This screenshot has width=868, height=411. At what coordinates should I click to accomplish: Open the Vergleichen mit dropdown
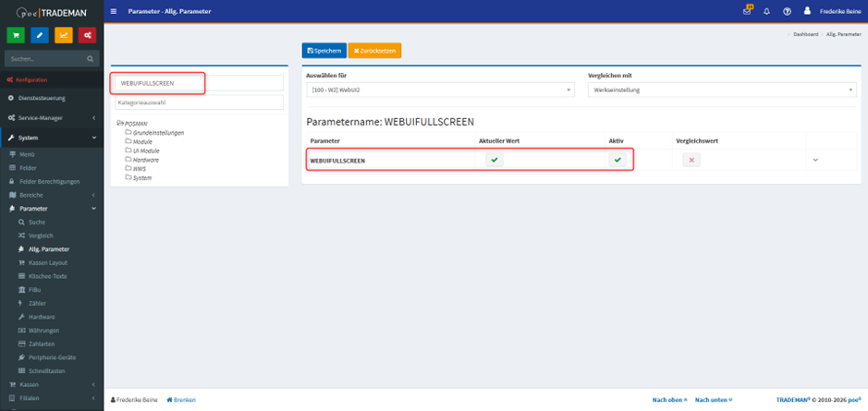point(722,90)
